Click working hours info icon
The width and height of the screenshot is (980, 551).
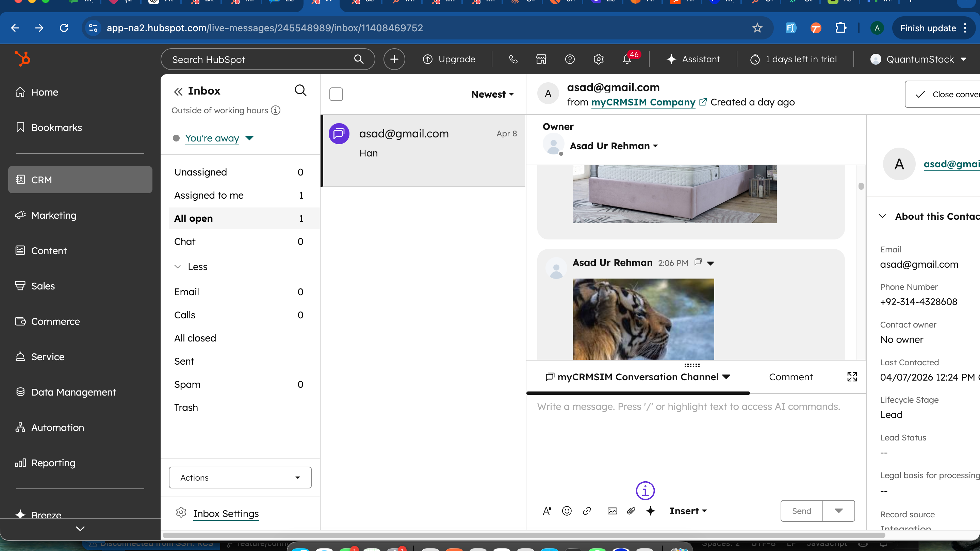click(275, 110)
